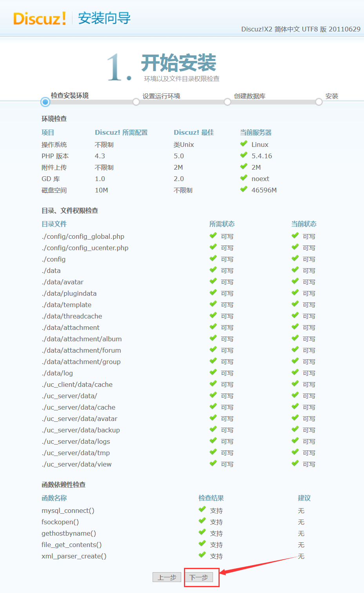Click the 所需状态 column header
364x593 pixels.
click(x=222, y=224)
